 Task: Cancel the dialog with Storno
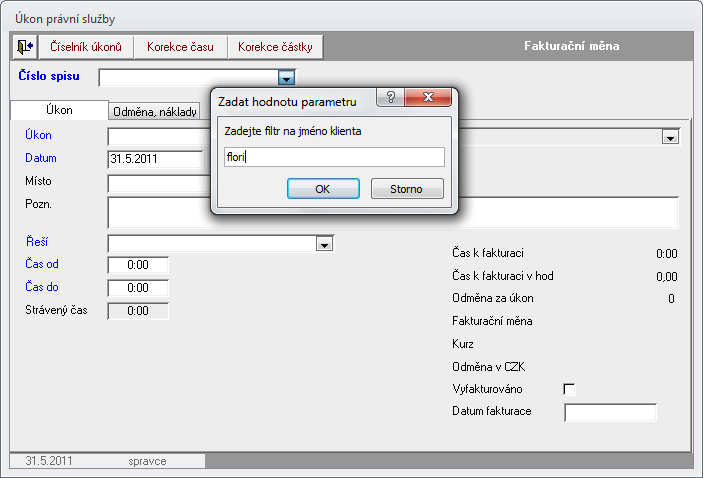tap(407, 189)
